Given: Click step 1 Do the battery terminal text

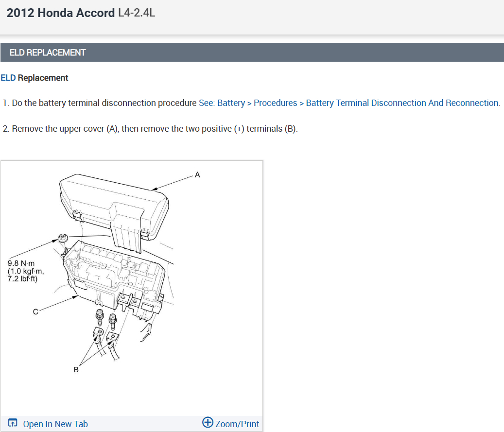Looking at the screenshot, I should 99,103.
